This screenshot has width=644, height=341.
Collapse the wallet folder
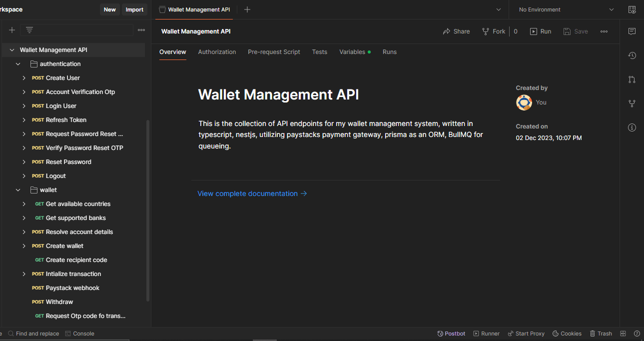click(x=18, y=190)
